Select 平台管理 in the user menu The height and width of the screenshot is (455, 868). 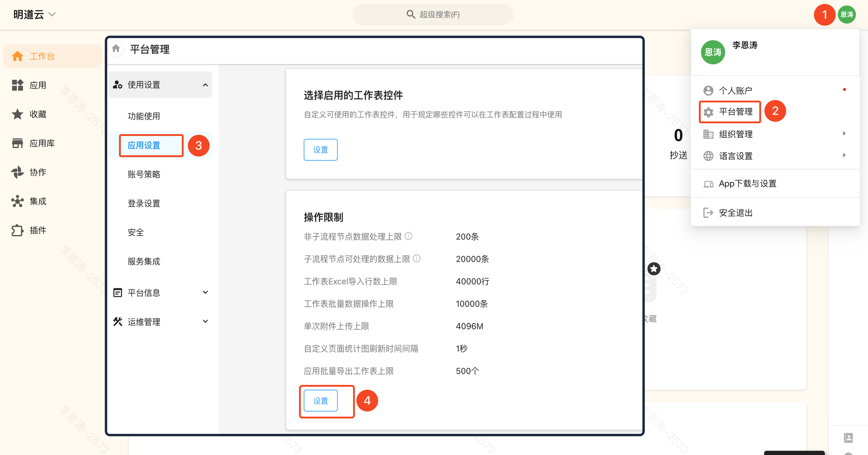pyautogui.click(x=736, y=111)
